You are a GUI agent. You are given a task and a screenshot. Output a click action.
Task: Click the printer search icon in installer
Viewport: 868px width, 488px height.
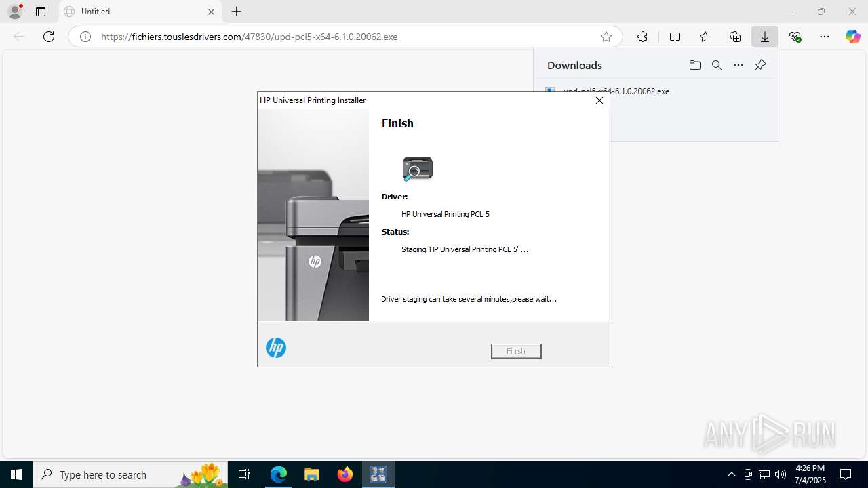[418, 169]
